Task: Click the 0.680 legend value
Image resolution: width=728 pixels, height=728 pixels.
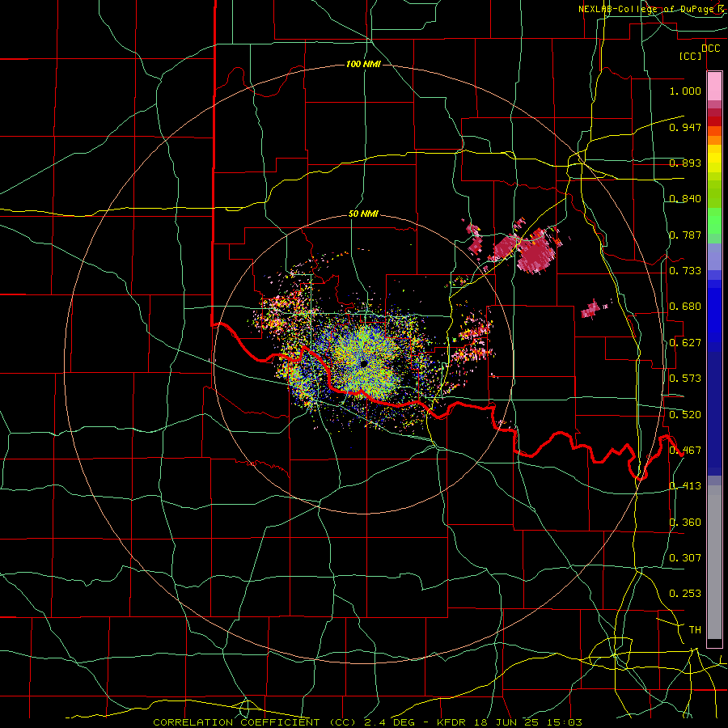Action: [685, 306]
